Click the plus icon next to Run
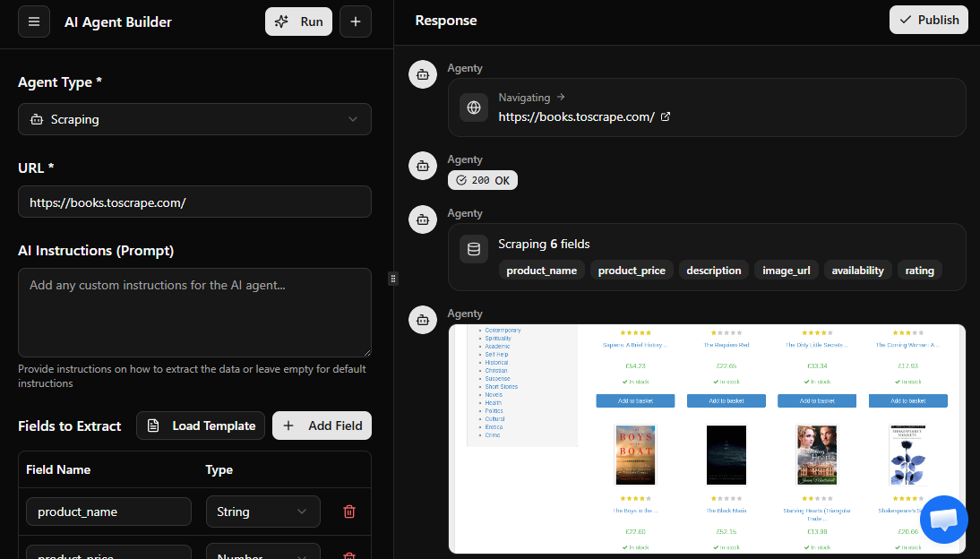 (x=355, y=21)
